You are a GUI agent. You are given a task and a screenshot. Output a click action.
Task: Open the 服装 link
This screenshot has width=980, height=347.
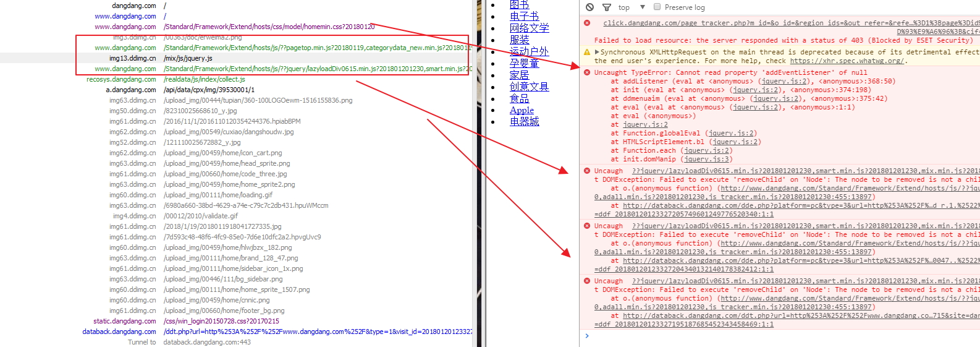pos(519,40)
